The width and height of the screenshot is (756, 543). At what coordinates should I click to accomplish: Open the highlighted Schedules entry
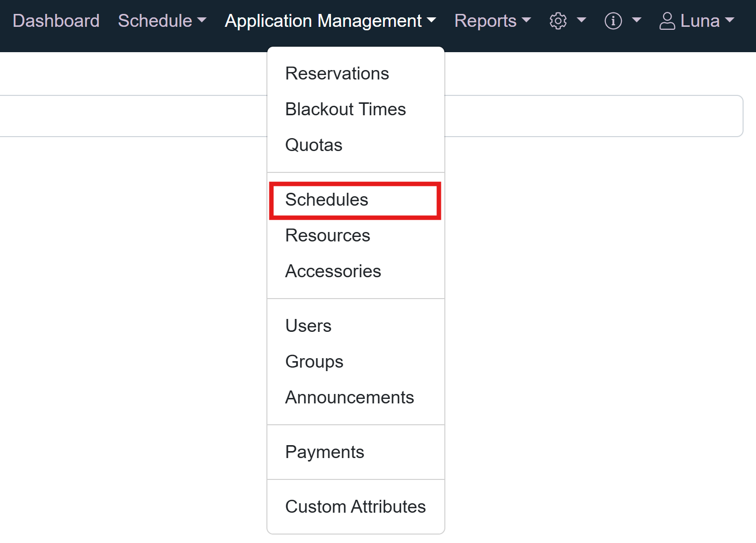327,200
